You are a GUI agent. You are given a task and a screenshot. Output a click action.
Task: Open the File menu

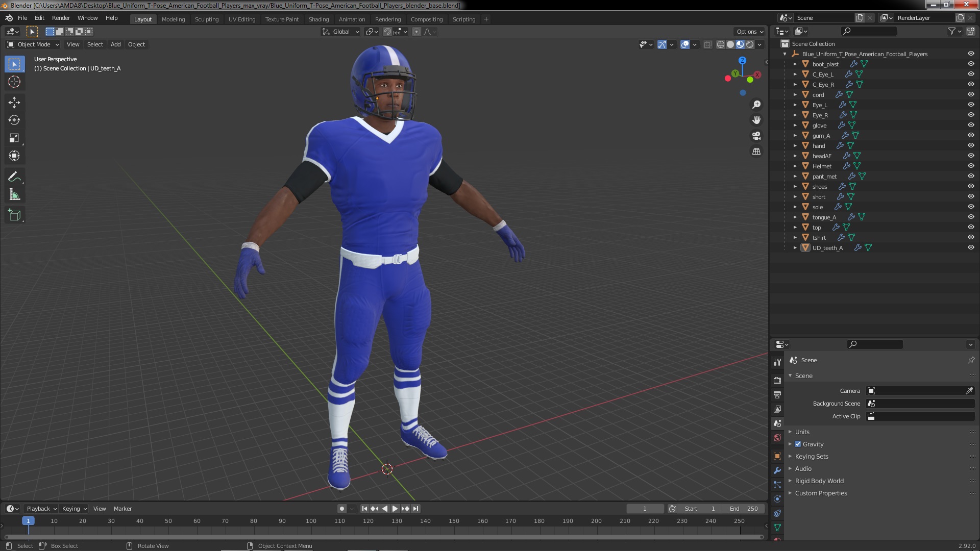pyautogui.click(x=22, y=18)
